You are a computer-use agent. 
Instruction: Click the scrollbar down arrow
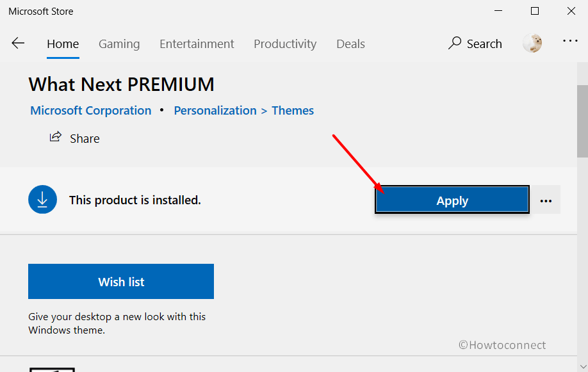(583, 366)
